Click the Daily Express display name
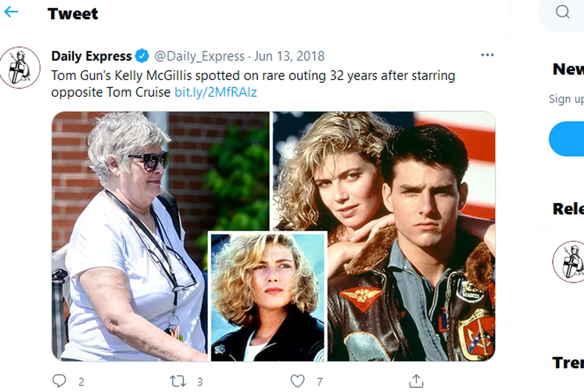This screenshot has height=392, width=584. coord(91,56)
